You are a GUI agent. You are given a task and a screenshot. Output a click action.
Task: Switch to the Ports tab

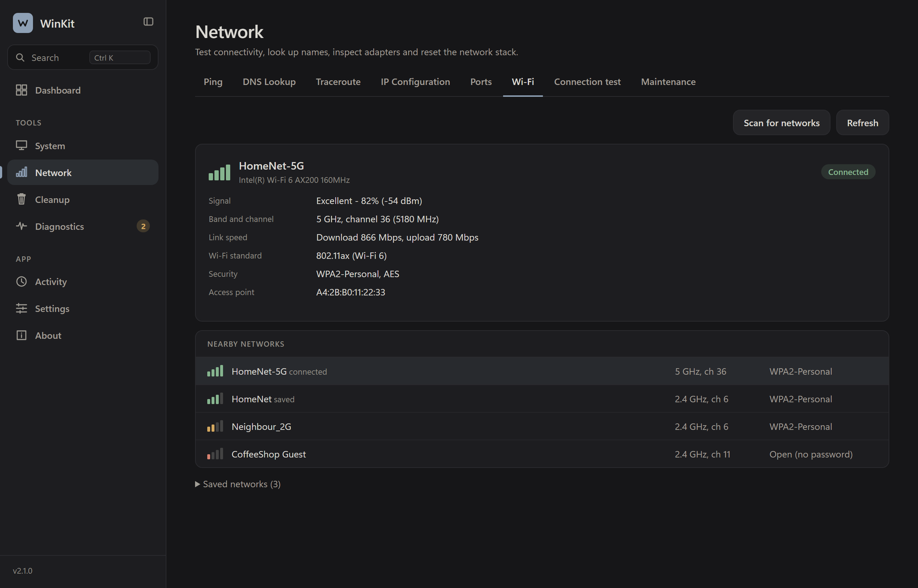tap(481, 82)
